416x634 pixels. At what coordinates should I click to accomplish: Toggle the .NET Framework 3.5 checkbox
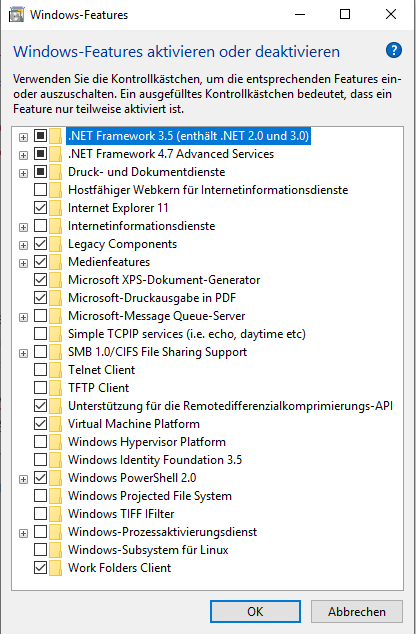click(40, 135)
